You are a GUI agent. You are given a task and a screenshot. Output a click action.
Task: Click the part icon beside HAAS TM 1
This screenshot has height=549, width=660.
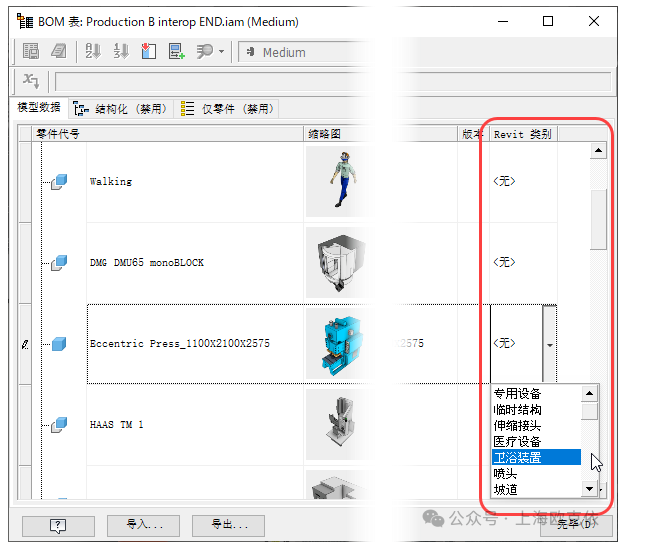pyautogui.click(x=59, y=424)
